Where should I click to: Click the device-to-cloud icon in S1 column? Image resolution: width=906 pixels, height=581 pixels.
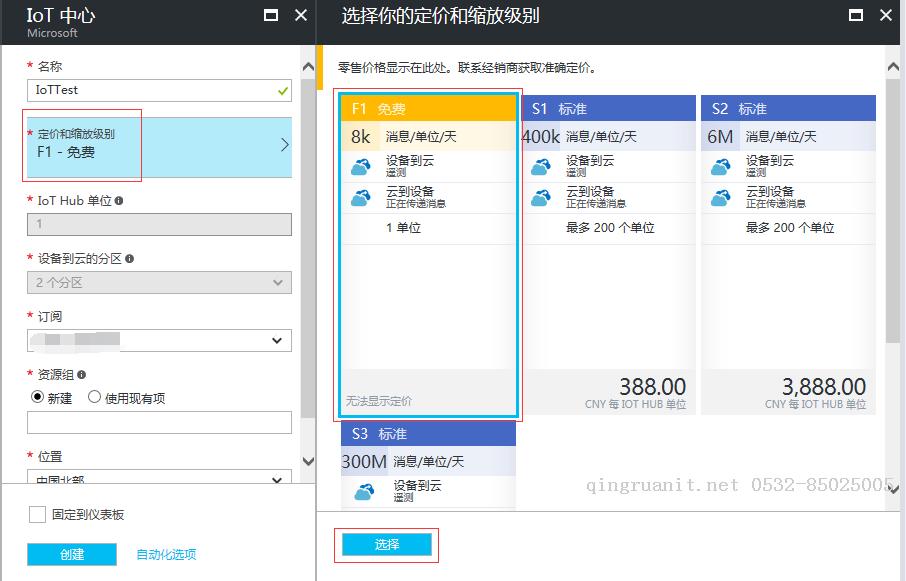click(x=539, y=164)
